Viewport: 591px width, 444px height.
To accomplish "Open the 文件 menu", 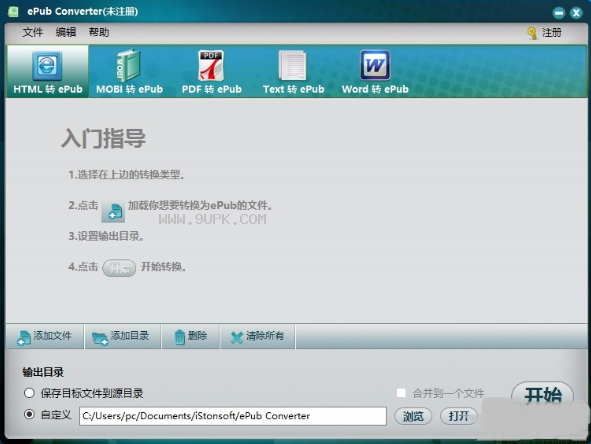I will tap(32, 32).
